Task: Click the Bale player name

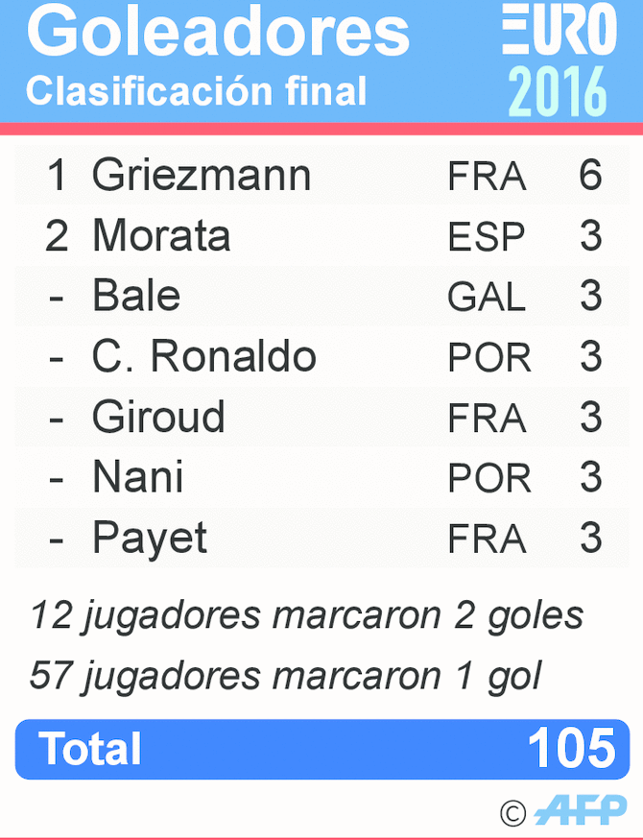Action: pyautogui.click(x=136, y=296)
